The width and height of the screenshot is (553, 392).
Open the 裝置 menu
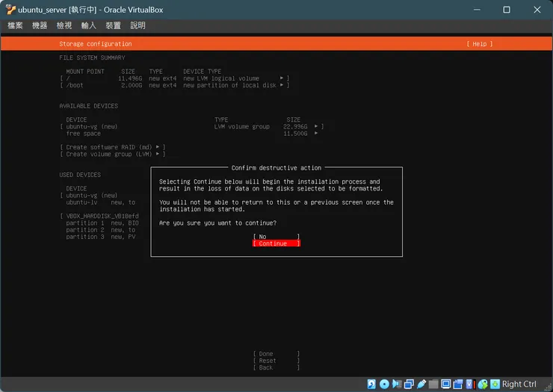[x=113, y=25]
